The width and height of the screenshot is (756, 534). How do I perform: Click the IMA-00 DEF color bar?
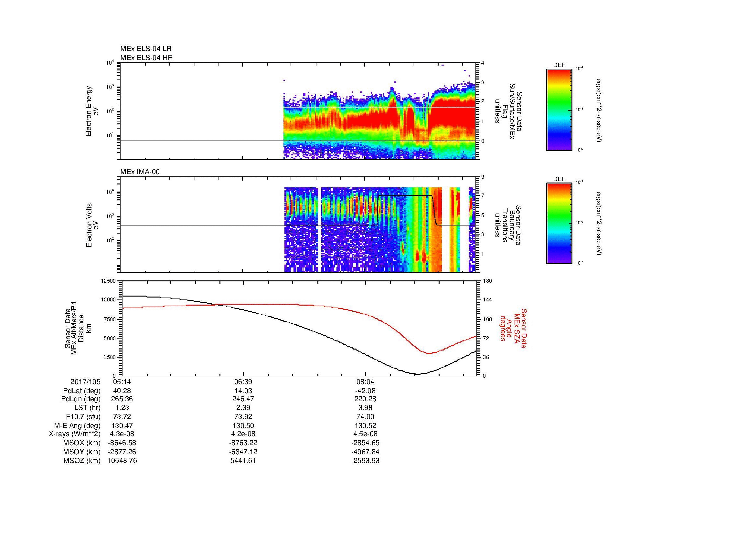(559, 224)
